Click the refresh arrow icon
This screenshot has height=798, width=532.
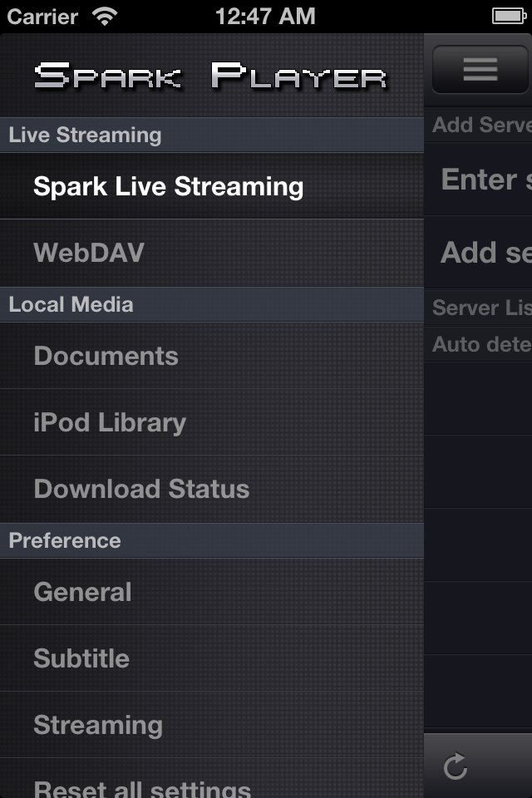tap(456, 766)
